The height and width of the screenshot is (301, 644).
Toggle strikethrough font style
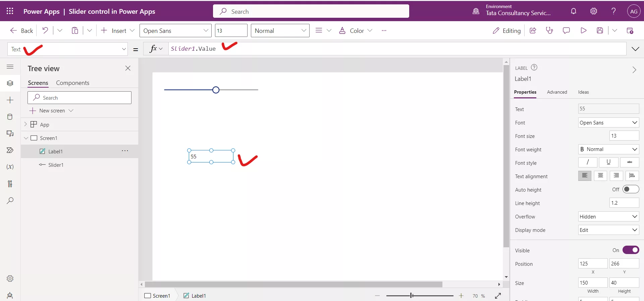[630, 162]
